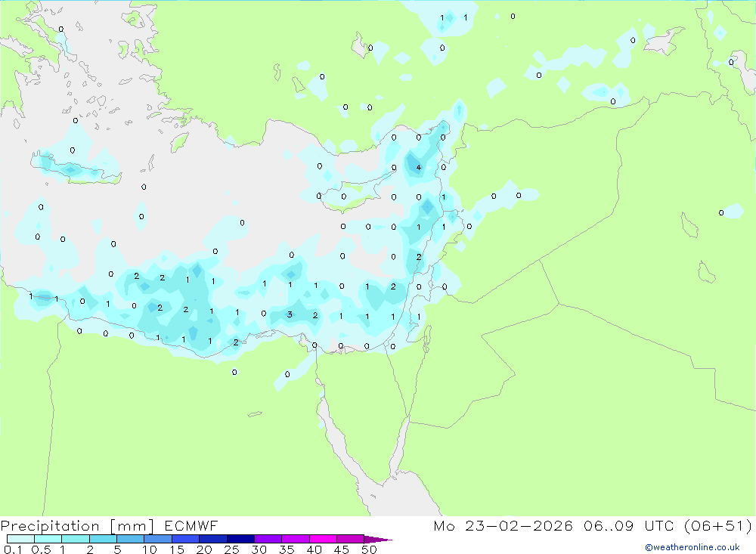Click the '4' precipitation value on map
Screen dimensions: 756x554
419,168
